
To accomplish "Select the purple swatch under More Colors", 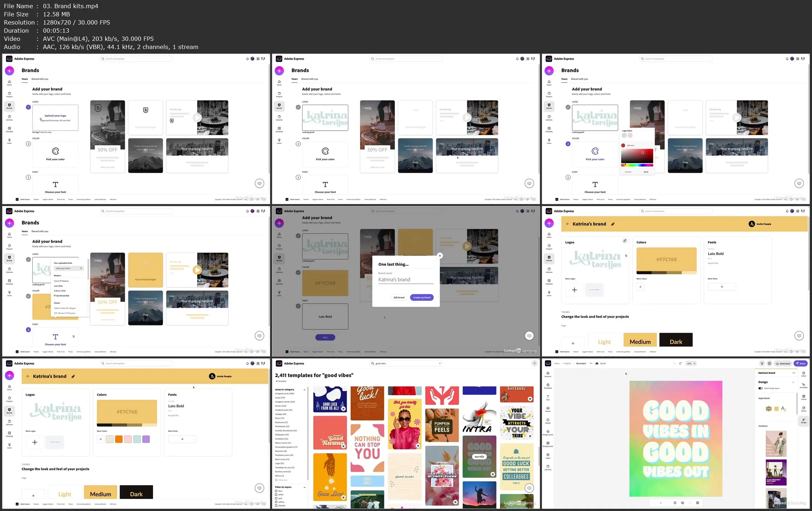I will (146, 439).
